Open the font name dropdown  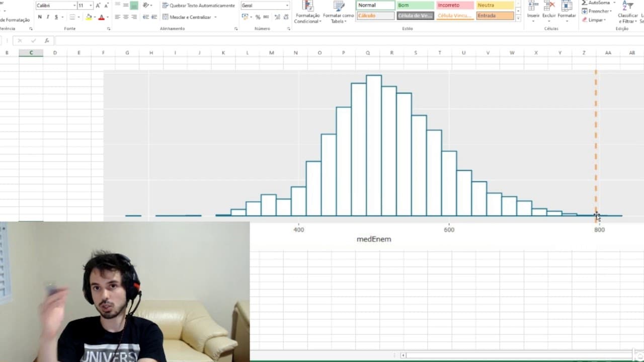point(74,6)
